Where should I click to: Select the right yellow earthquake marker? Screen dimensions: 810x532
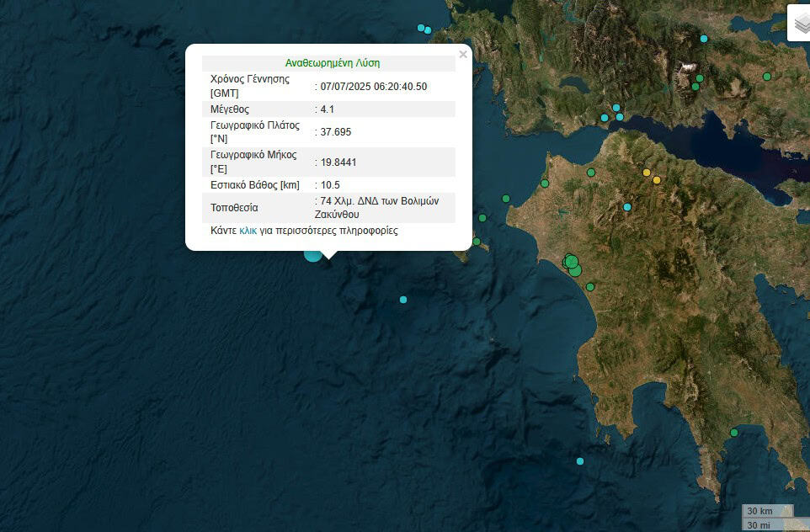(x=657, y=180)
